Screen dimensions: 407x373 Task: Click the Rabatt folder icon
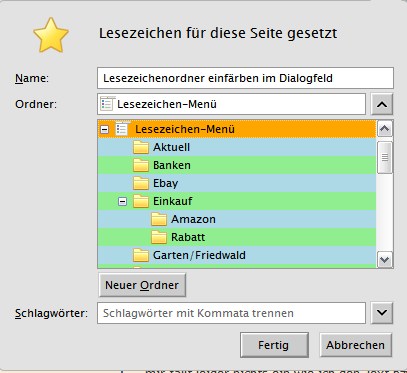[x=159, y=237]
